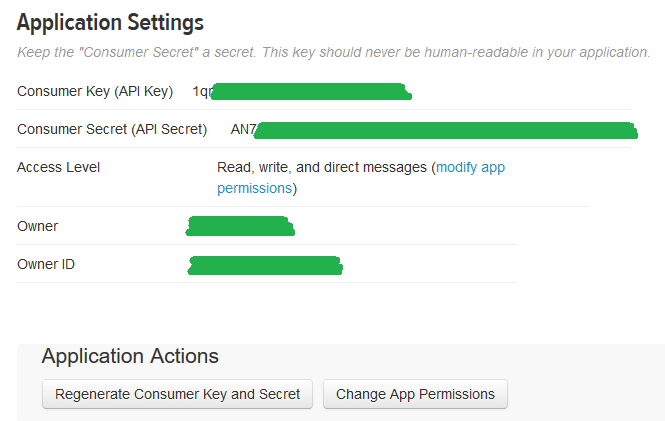Click the Owner ID label
The image size is (665, 421).
(46, 264)
